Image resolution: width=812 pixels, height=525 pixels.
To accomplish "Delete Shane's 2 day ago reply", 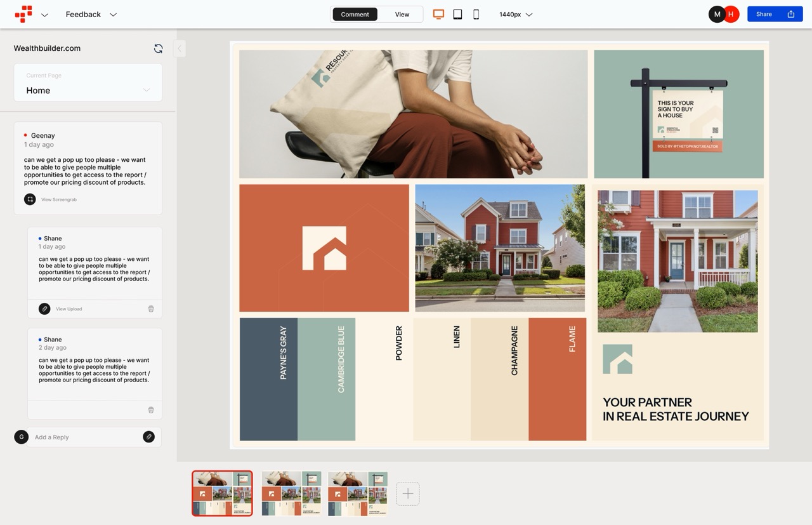I will (151, 410).
